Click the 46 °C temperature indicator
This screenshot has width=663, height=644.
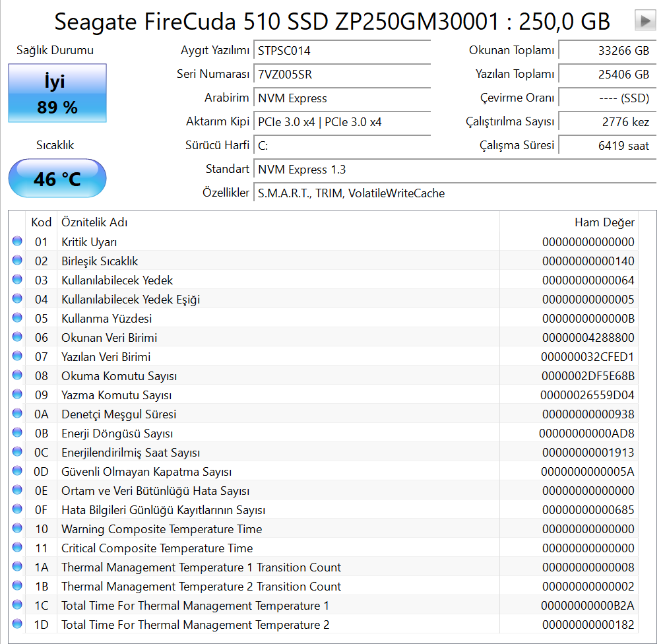(x=57, y=178)
